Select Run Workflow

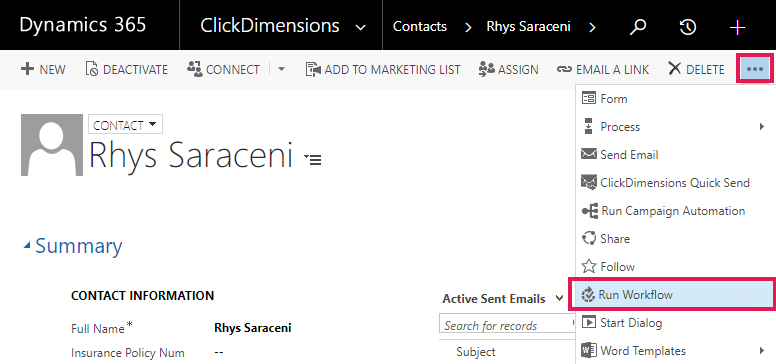(x=673, y=295)
